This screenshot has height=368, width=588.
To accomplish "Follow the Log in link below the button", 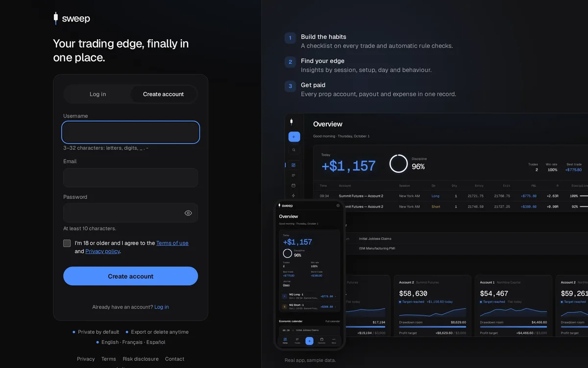I will click(162, 307).
